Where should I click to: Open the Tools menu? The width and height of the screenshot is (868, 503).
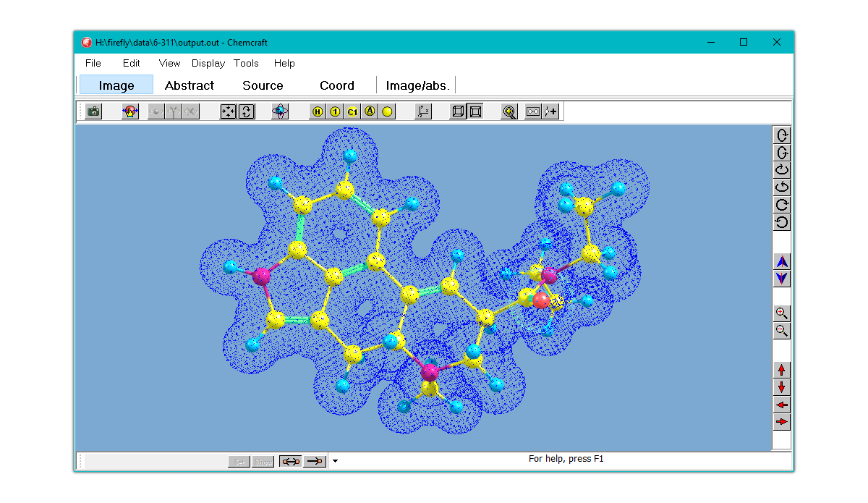coord(247,63)
